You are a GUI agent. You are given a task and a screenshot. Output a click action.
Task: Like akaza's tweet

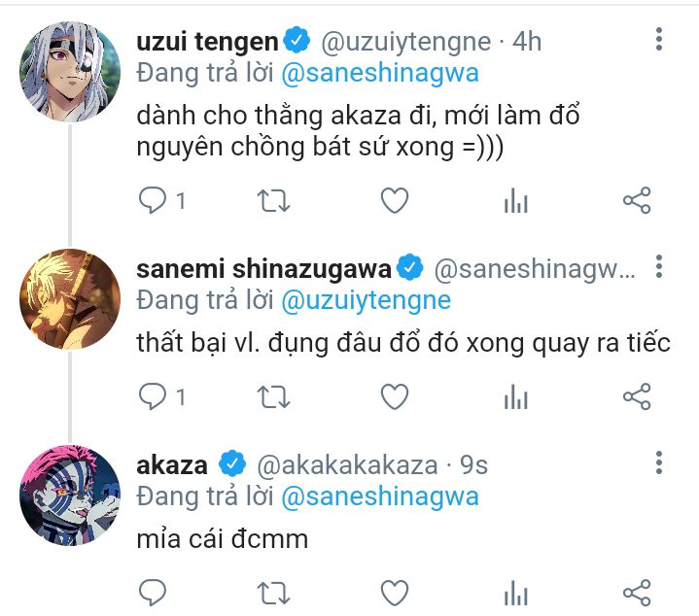[394, 592]
